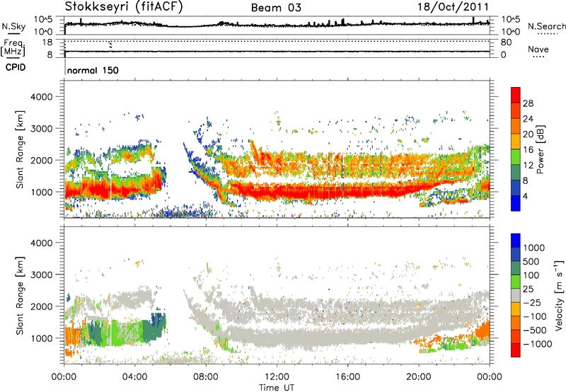Screen dimensions: 566x392
Task: Click the Velocity [m s-1] color bar title
Action: (x=559, y=295)
